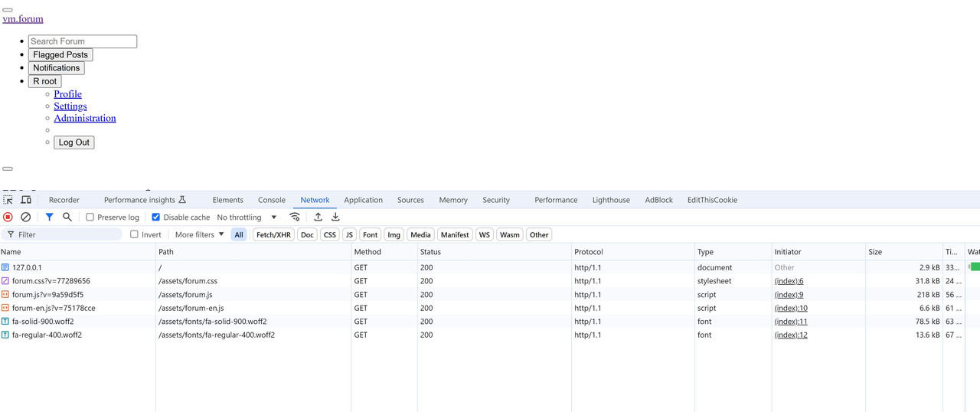980x412 pixels.
Task: Uncheck Disable cache checkbox
Action: pyautogui.click(x=156, y=217)
